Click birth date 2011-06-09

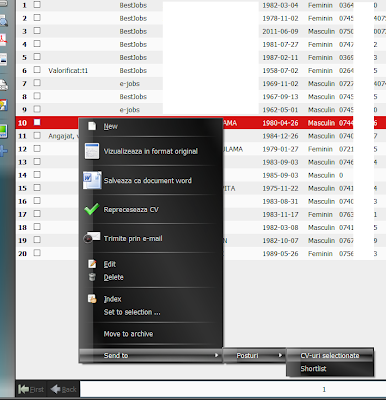[x=280, y=31]
